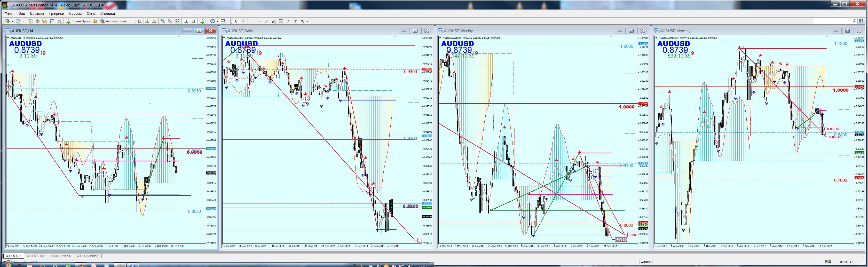Zoom in on the chart
The height and width of the screenshot is (267, 868).
click(163, 21)
